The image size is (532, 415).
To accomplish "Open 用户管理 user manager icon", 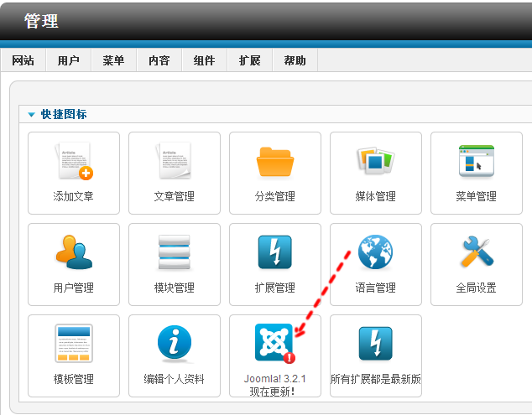I will (74, 255).
